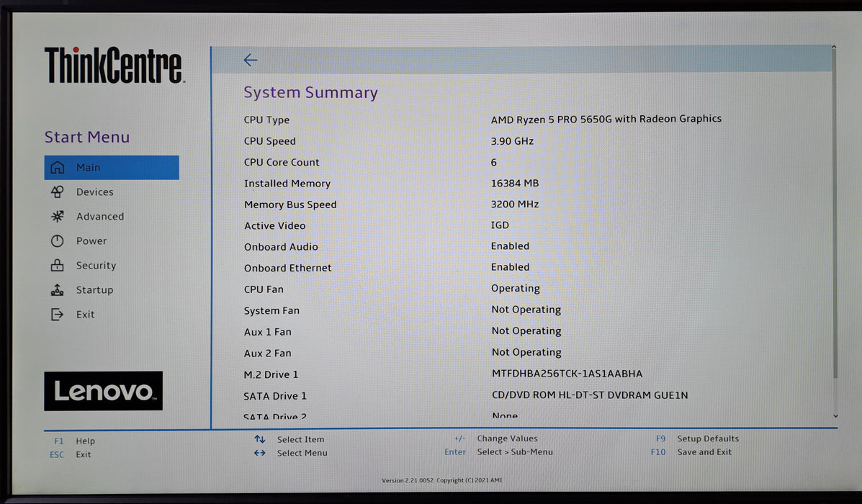Click the Aux 1 Fan label
862x504 pixels.
[268, 332]
